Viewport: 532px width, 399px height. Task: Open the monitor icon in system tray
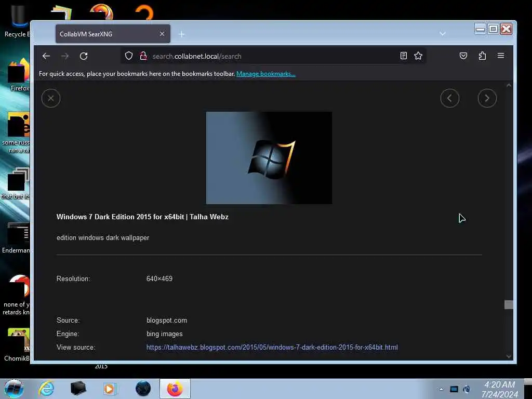454,389
